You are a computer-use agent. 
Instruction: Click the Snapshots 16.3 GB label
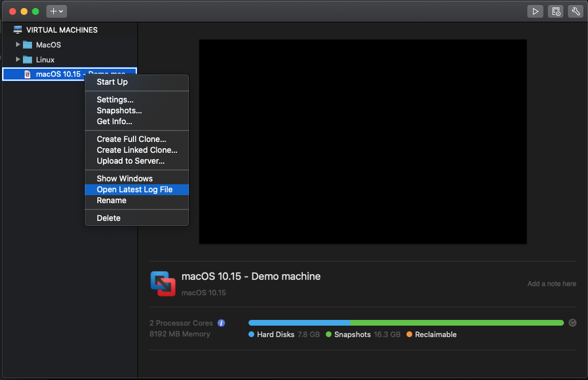[367, 334]
